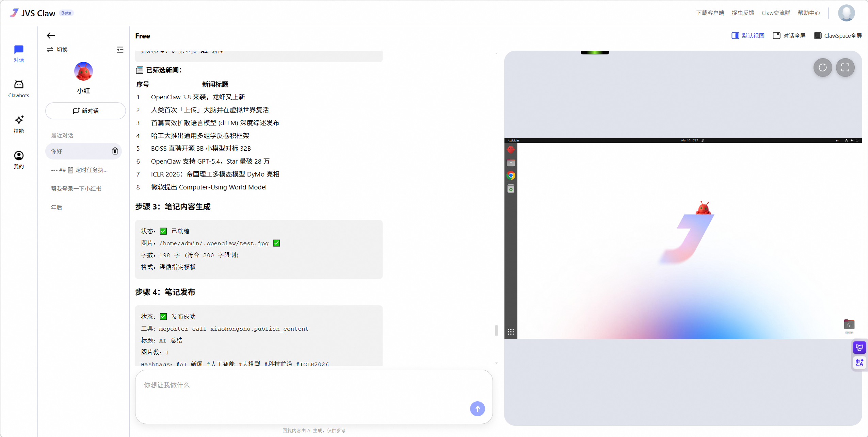868x437 pixels.
Task: Enable ClawSpace全屏 view mode
Action: pos(838,35)
